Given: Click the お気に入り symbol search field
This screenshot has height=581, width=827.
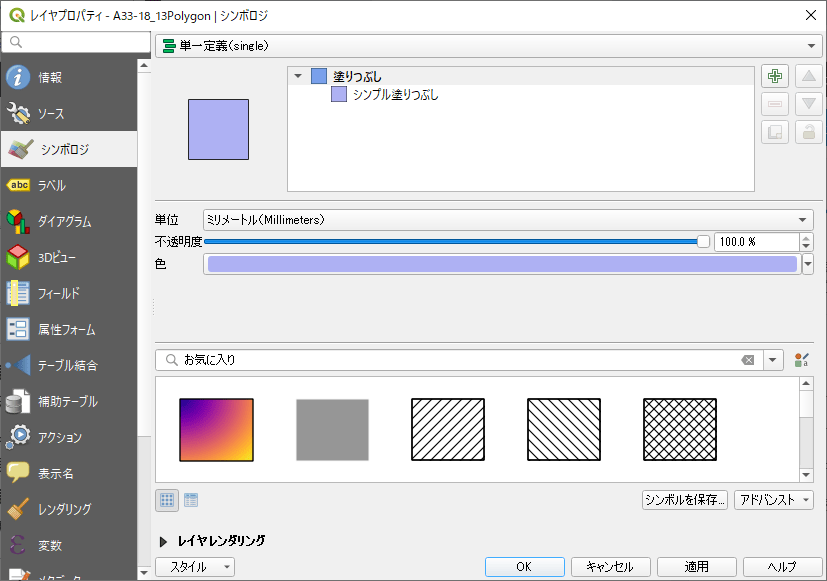Looking at the screenshot, I should point(459,360).
